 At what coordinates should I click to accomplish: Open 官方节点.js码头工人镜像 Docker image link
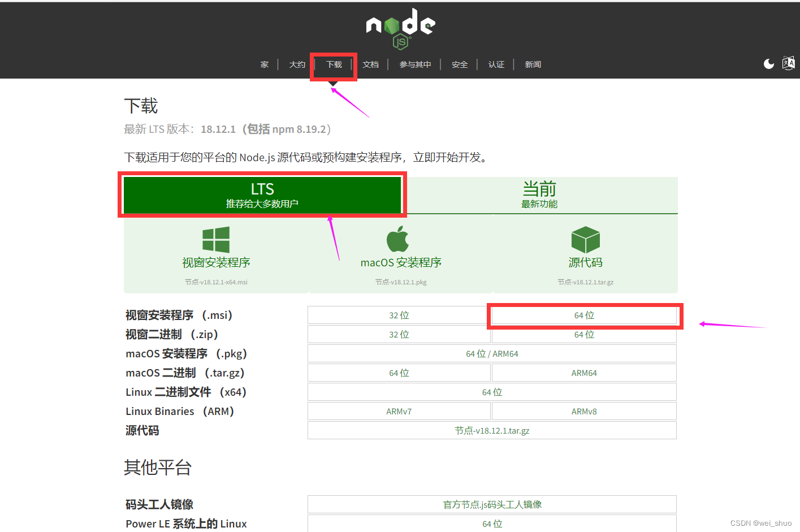[x=492, y=504]
